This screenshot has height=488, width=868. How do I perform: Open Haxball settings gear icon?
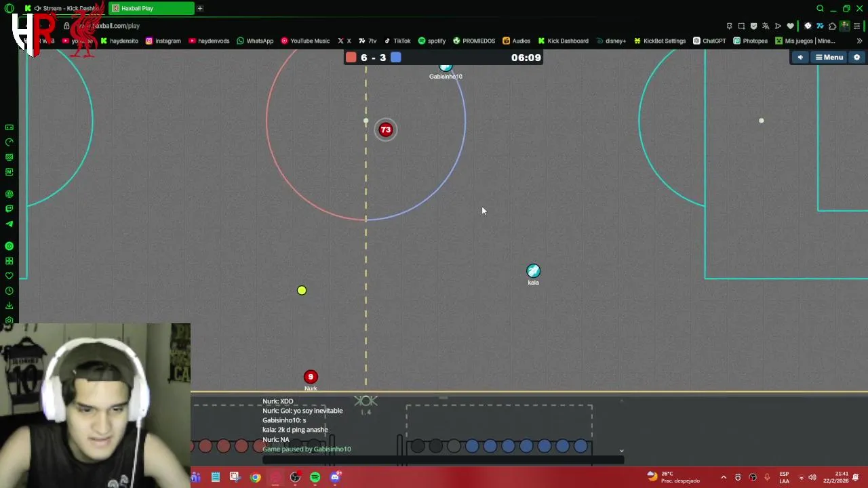[x=857, y=58]
